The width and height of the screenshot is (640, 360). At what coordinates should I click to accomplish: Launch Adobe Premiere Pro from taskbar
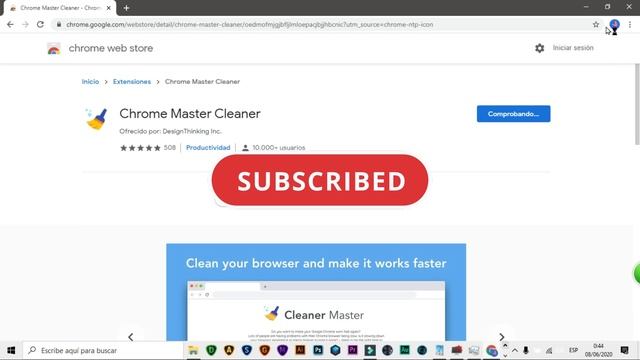click(353, 350)
